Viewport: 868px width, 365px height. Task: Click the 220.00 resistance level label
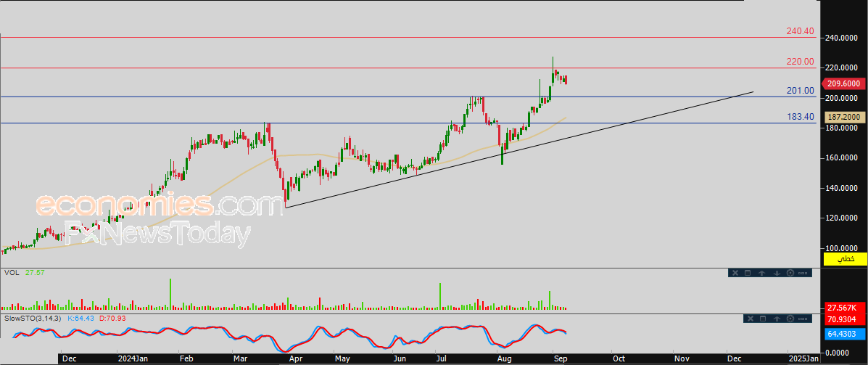[x=801, y=62]
